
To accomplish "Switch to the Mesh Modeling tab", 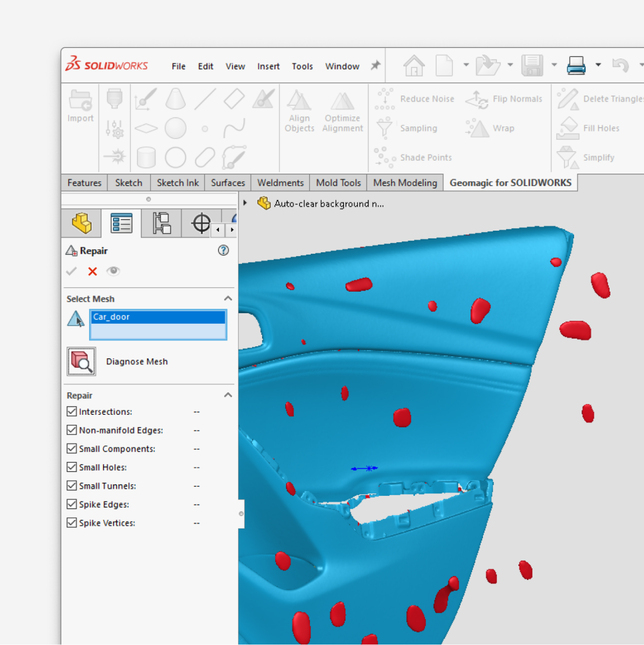I will pyautogui.click(x=405, y=183).
